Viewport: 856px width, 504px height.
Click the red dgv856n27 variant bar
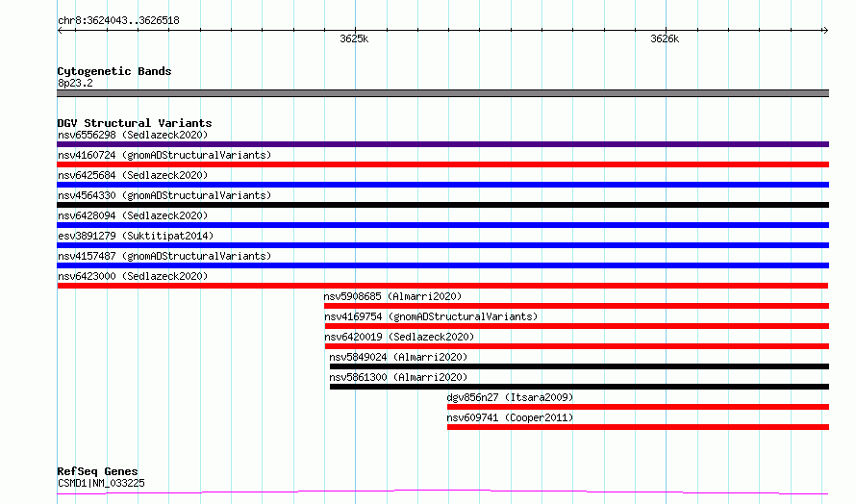[638, 407]
